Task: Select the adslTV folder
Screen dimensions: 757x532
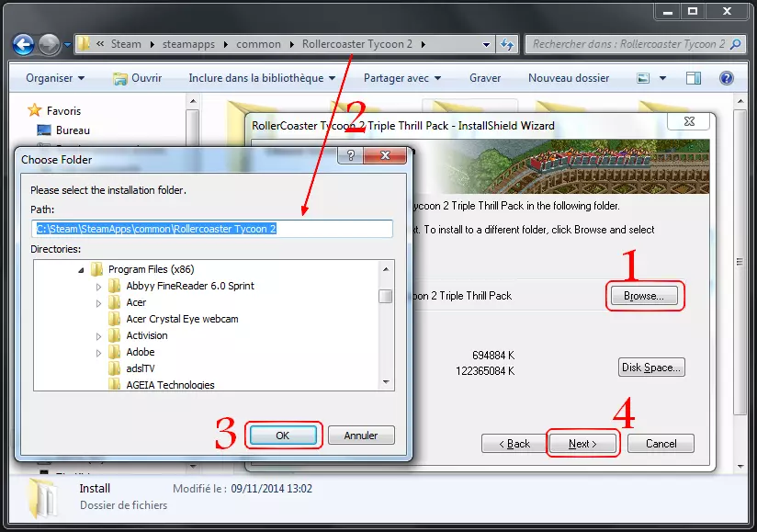Action: 140,368
